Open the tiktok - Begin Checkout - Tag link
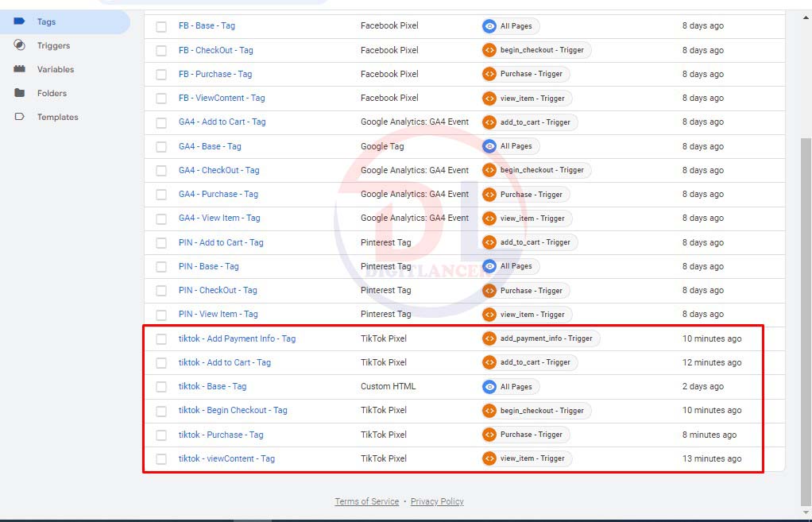 pyautogui.click(x=233, y=410)
